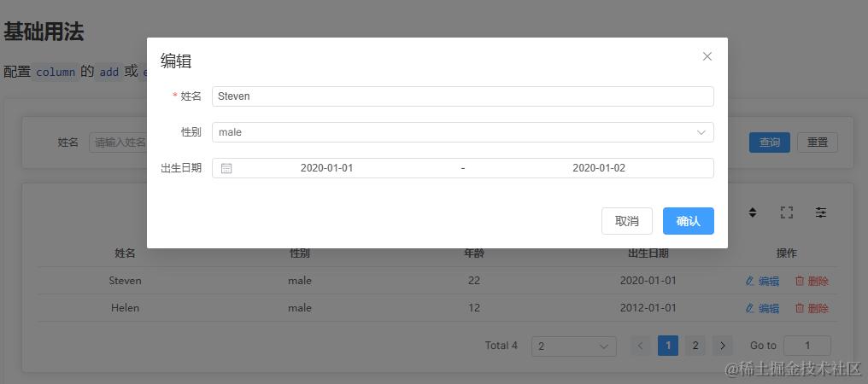Click the 姓名 input containing Steven
Image resolution: width=868 pixels, height=384 pixels.
pyautogui.click(x=463, y=96)
